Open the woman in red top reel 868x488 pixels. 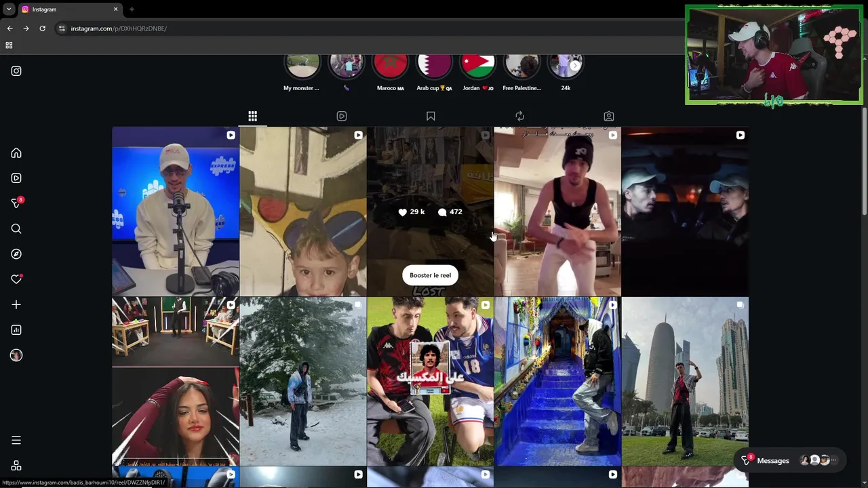tap(176, 382)
